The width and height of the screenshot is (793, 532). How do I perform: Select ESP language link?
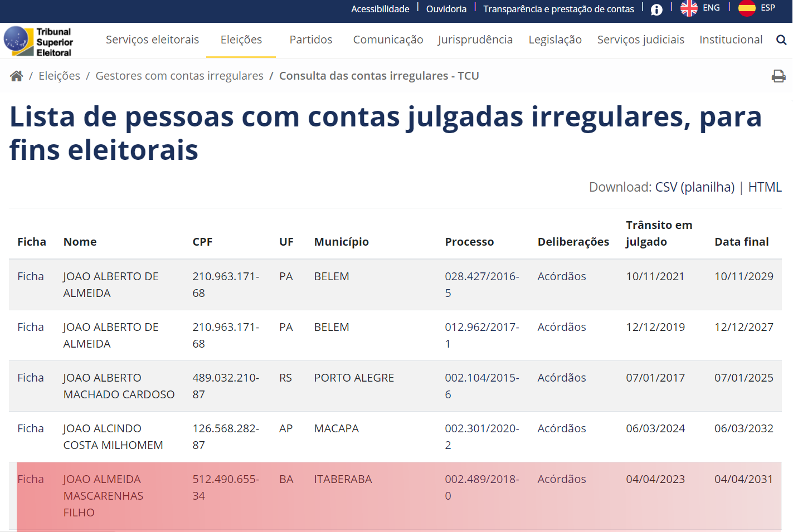(768, 8)
